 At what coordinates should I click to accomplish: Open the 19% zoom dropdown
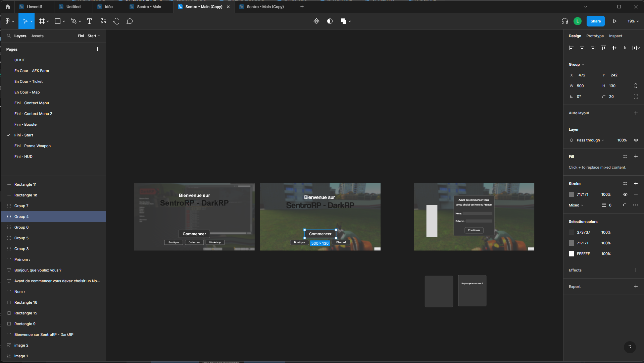click(633, 21)
